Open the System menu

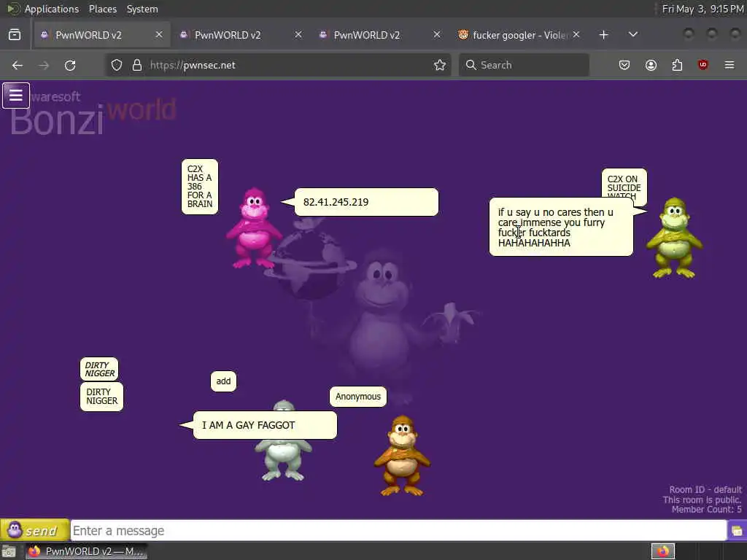tap(142, 9)
